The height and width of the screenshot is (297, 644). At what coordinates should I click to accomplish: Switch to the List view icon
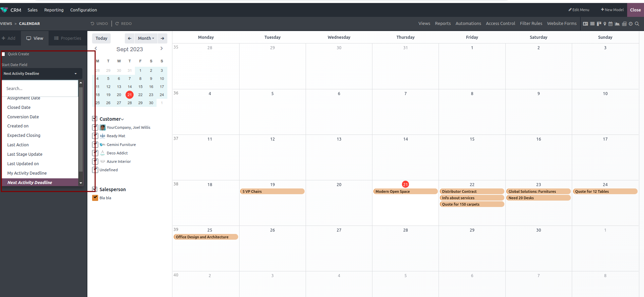click(x=592, y=24)
